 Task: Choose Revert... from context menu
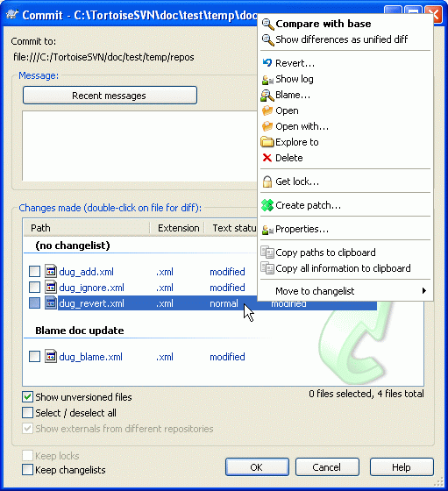point(345,63)
